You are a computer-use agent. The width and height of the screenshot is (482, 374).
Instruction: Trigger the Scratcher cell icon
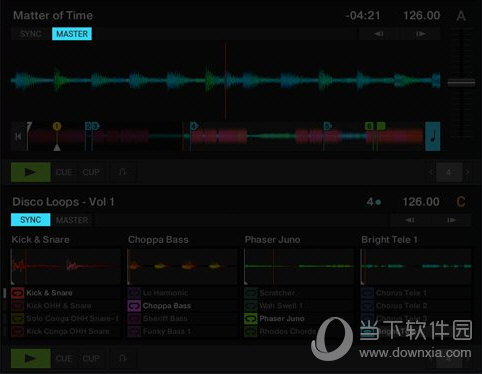251,293
